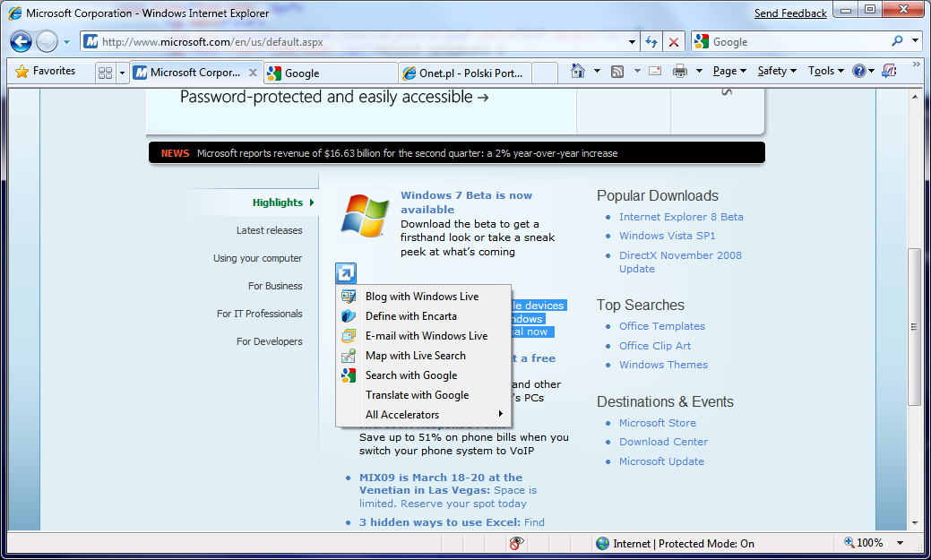This screenshot has width=931, height=560.
Task: Open the search provider dropdown
Action: 915,41
